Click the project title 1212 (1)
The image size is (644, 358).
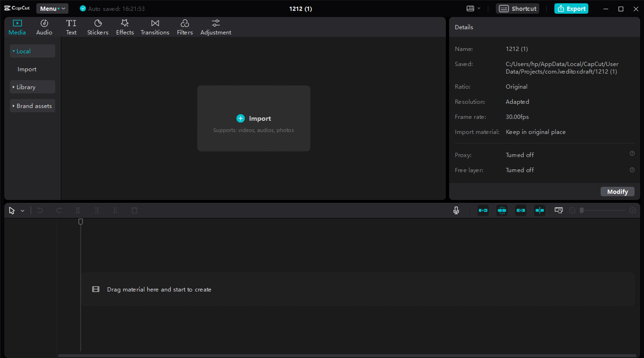click(300, 9)
